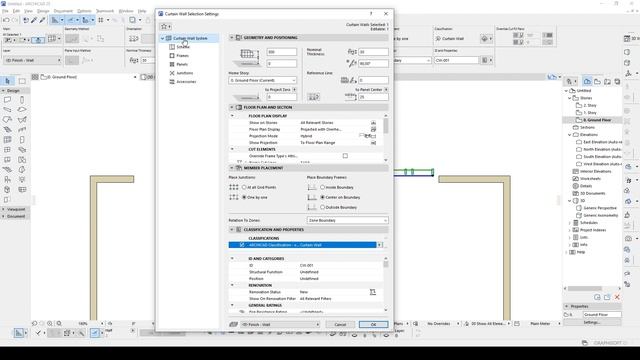Expand the Document toolbox section
Screen dimensions: 640x360
pyautogui.click(x=4, y=216)
